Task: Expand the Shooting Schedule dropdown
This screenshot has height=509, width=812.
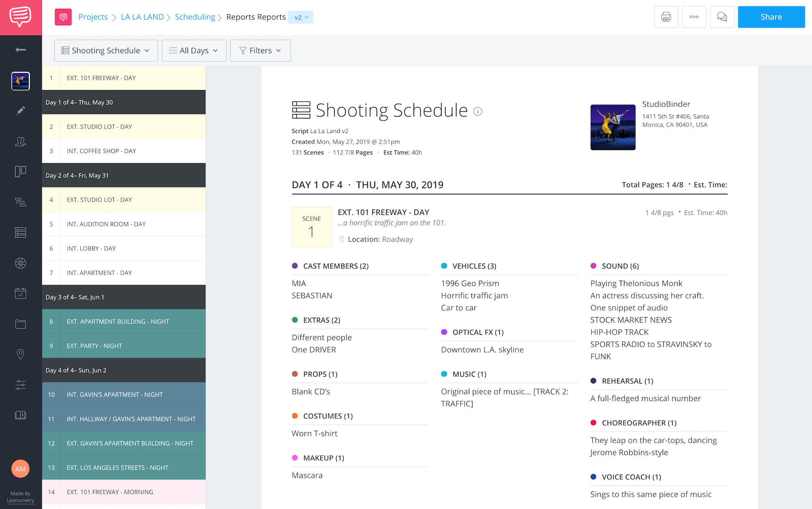Action: coord(106,50)
